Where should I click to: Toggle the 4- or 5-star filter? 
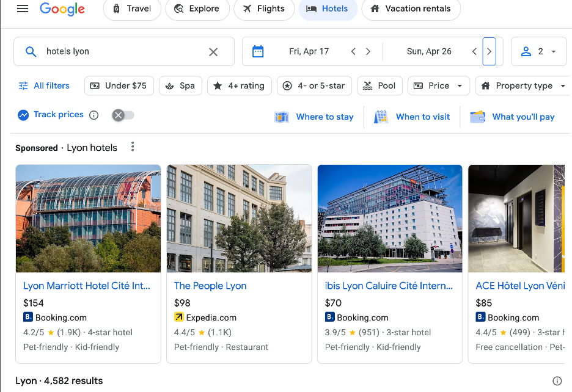coord(315,85)
